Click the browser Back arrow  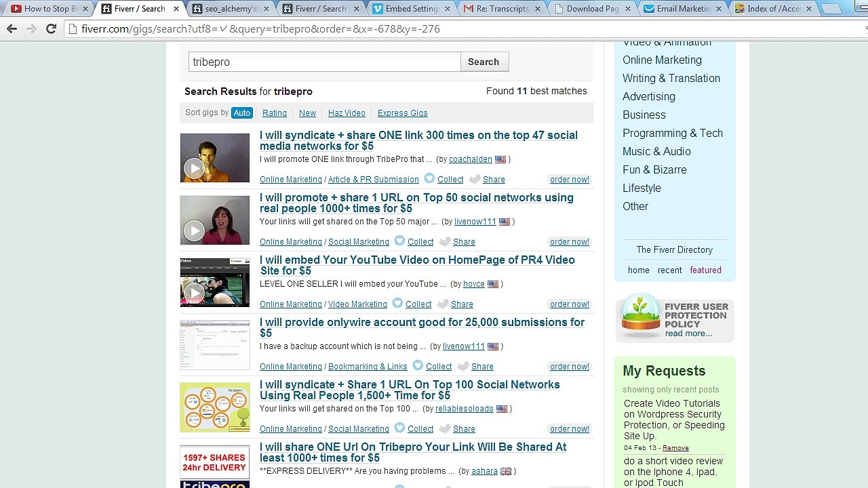coord(12,28)
